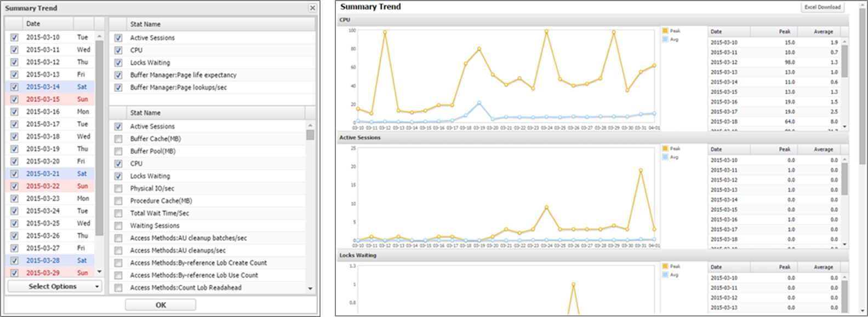This screenshot has width=868, height=317.
Task: Click the CPU table scroll down arrow
Action: pyautogui.click(x=844, y=126)
